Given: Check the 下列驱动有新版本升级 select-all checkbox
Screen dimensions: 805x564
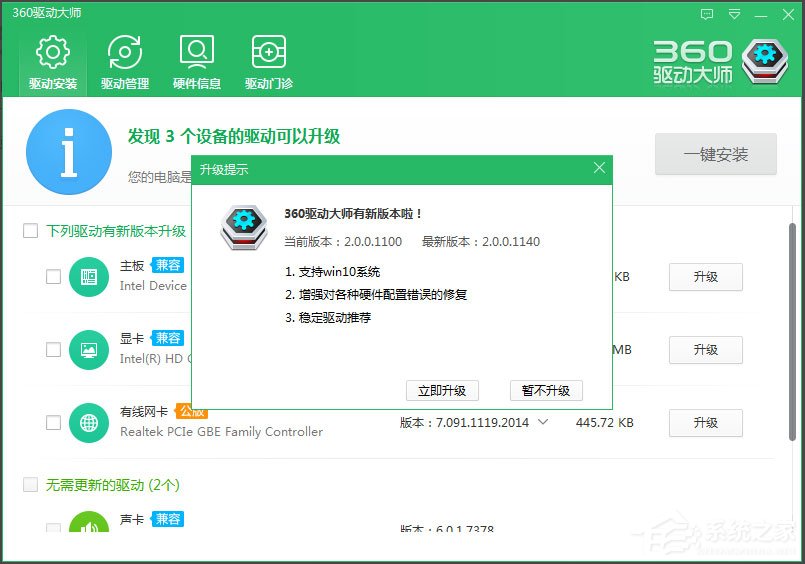Looking at the screenshot, I should (x=31, y=231).
